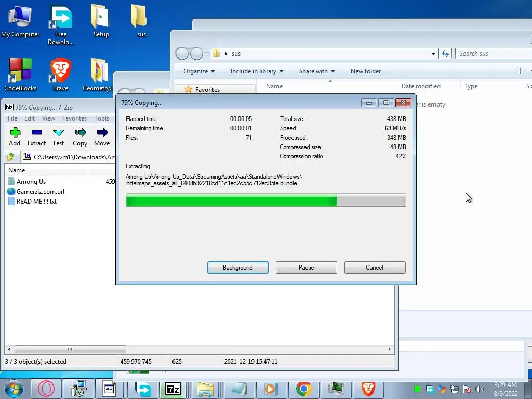Click the Copy toolbar icon in 7-Zip

[x=80, y=137]
